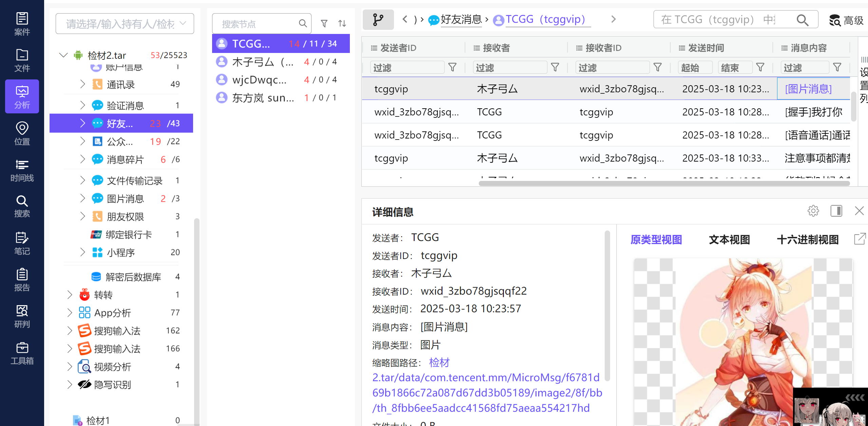
Task: Click the 发送者ID filter input field
Action: 407,68
